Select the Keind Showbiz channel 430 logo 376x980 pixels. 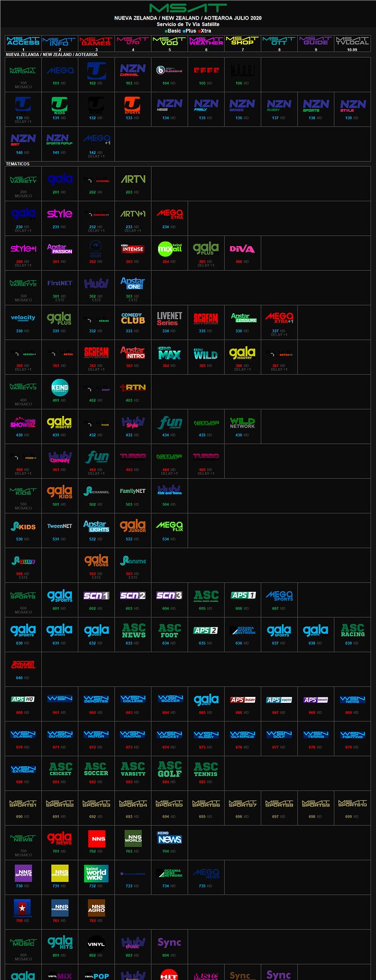click(23, 422)
